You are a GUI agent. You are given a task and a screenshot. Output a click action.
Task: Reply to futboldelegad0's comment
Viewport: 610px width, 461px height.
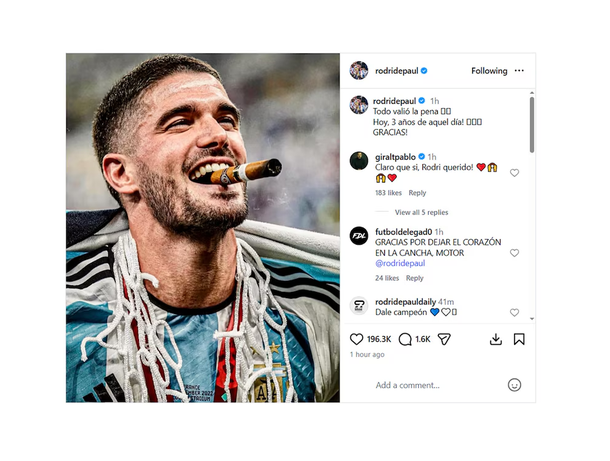point(414,278)
